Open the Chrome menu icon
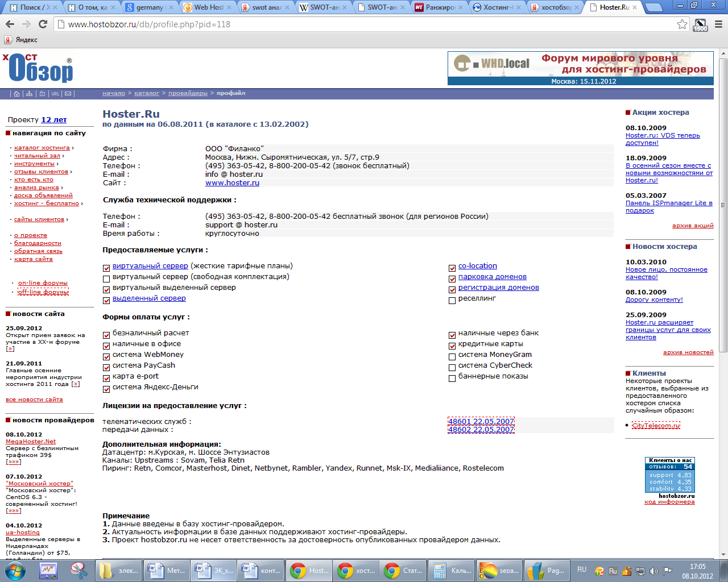 pyautogui.click(x=718, y=24)
